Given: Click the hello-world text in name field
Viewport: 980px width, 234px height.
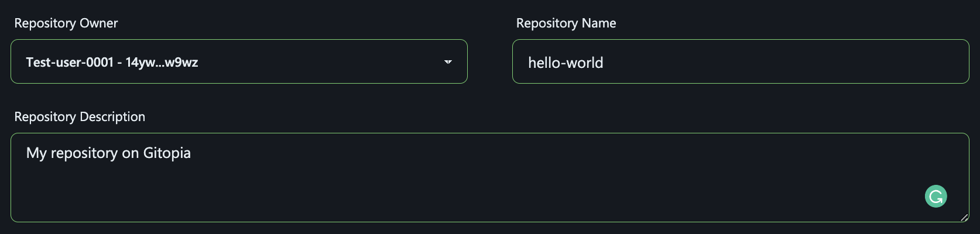Looking at the screenshot, I should tap(566, 63).
